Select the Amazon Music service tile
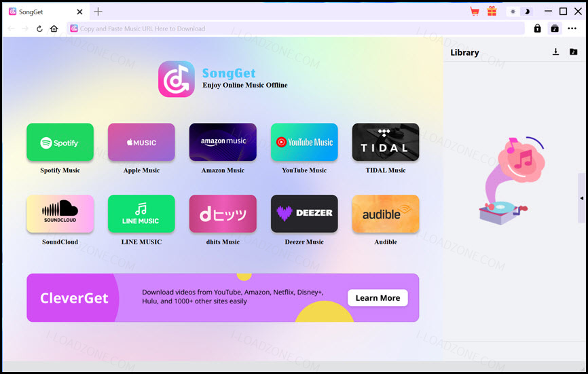The height and width of the screenshot is (374, 588). [223, 143]
